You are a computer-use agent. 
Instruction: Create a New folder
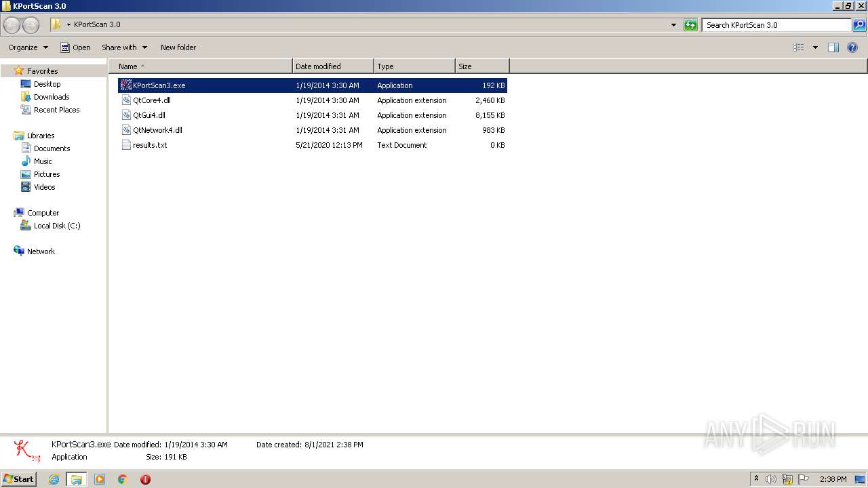[178, 47]
